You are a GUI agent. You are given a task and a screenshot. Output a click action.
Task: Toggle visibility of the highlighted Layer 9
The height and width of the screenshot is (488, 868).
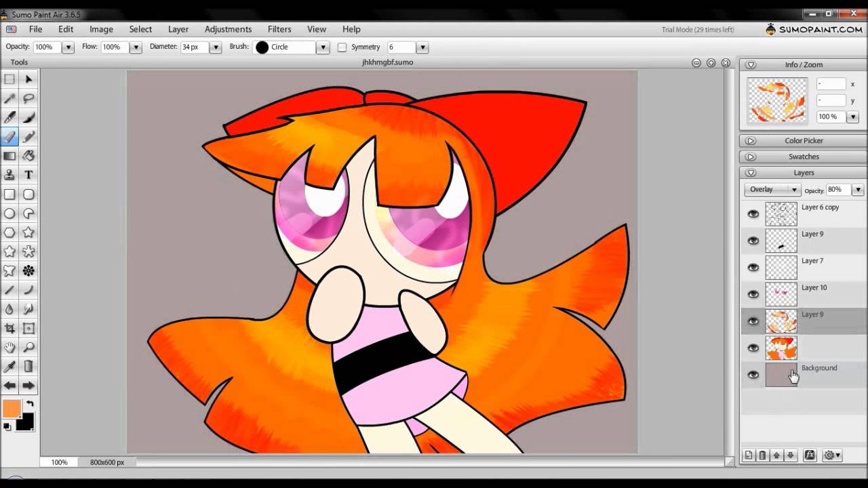click(753, 321)
